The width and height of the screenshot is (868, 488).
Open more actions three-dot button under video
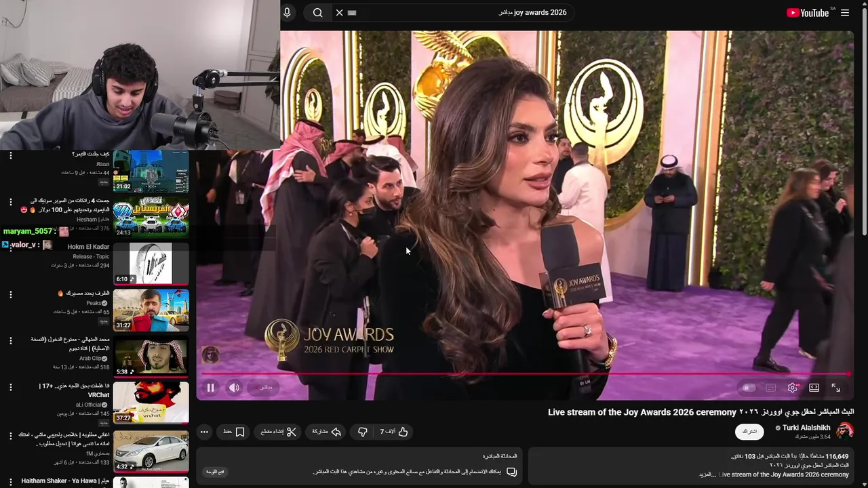click(x=204, y=432)
